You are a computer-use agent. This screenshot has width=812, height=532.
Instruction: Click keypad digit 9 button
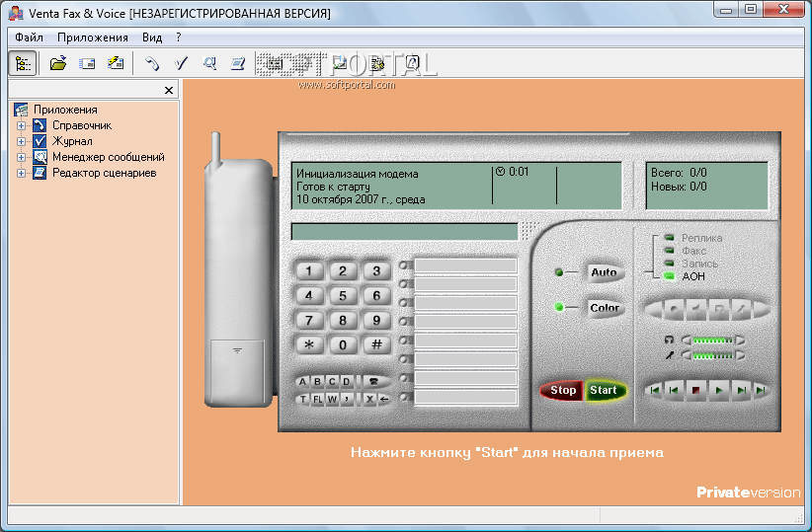(376, 321)
